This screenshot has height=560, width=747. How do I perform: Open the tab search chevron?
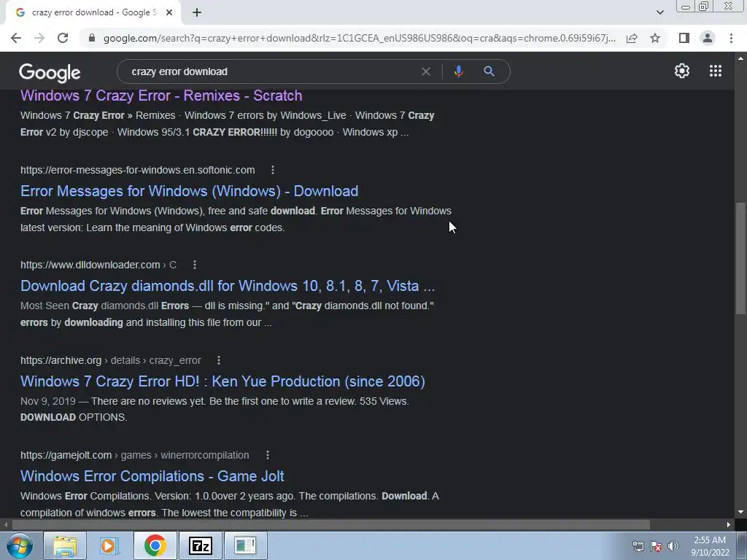point(659,13)
